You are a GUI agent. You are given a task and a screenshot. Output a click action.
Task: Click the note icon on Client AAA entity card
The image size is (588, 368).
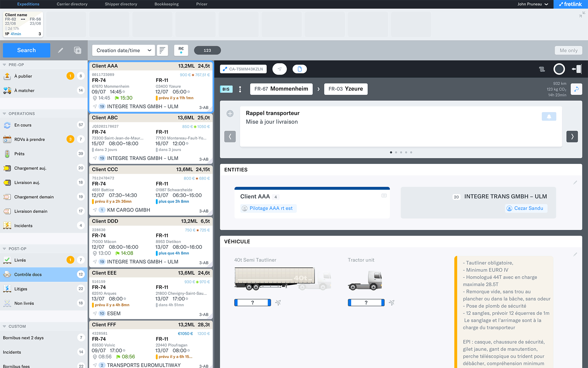point(384,196)
